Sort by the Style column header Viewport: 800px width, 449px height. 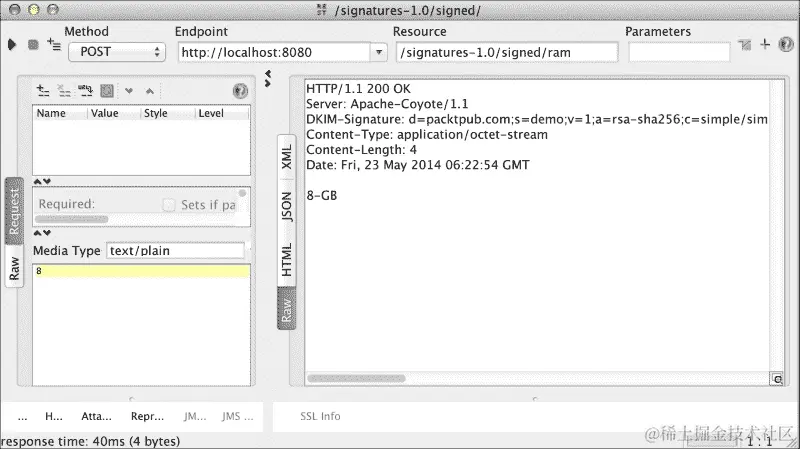point(168,113)
